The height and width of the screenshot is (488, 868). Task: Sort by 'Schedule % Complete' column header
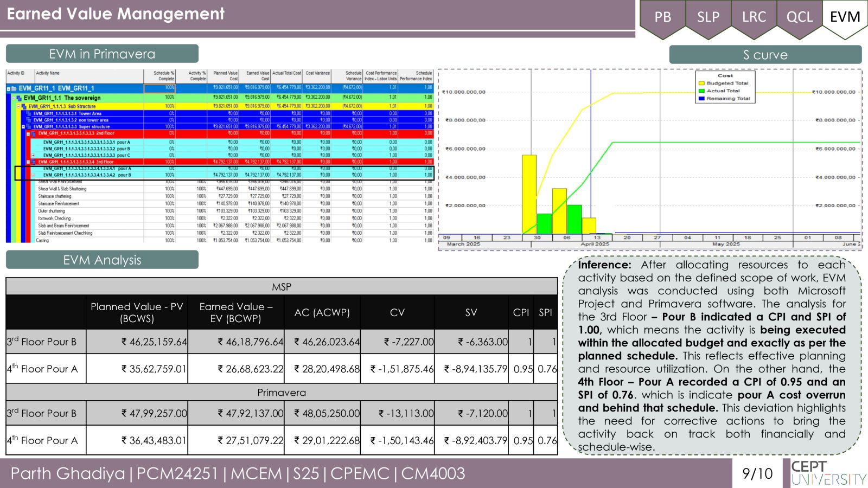pyautogui.click(x=160, y=76)
